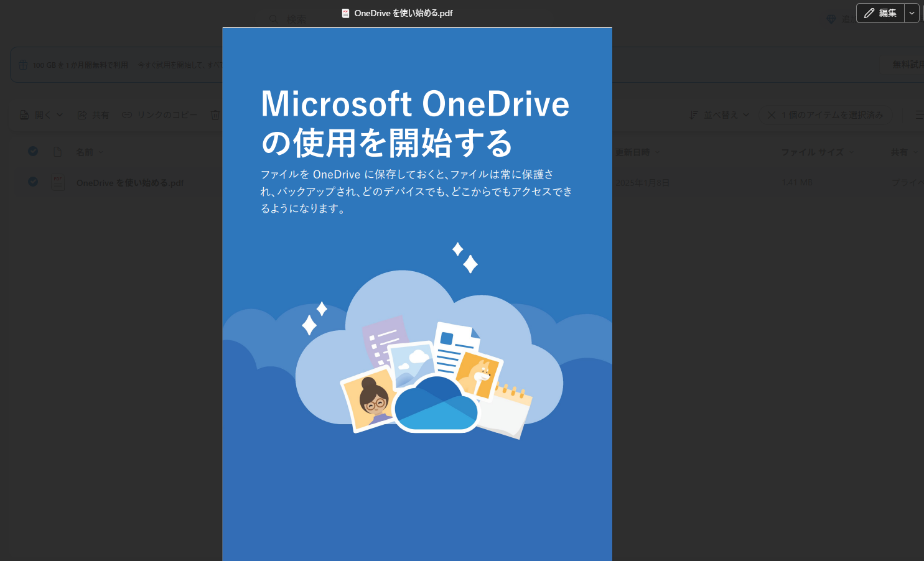
Task: Click the heading Microsoft OneDrive の使用を開始する
Action: click(x=415, y=123)
